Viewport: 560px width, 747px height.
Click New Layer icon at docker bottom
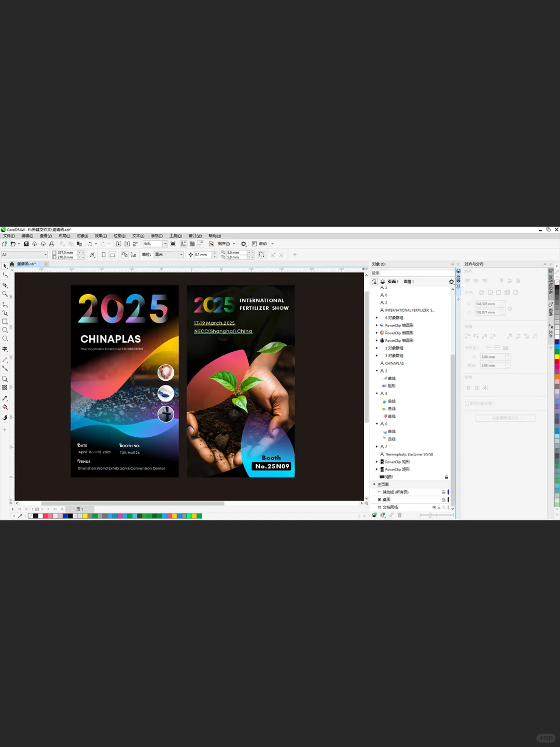pos(374,515)
